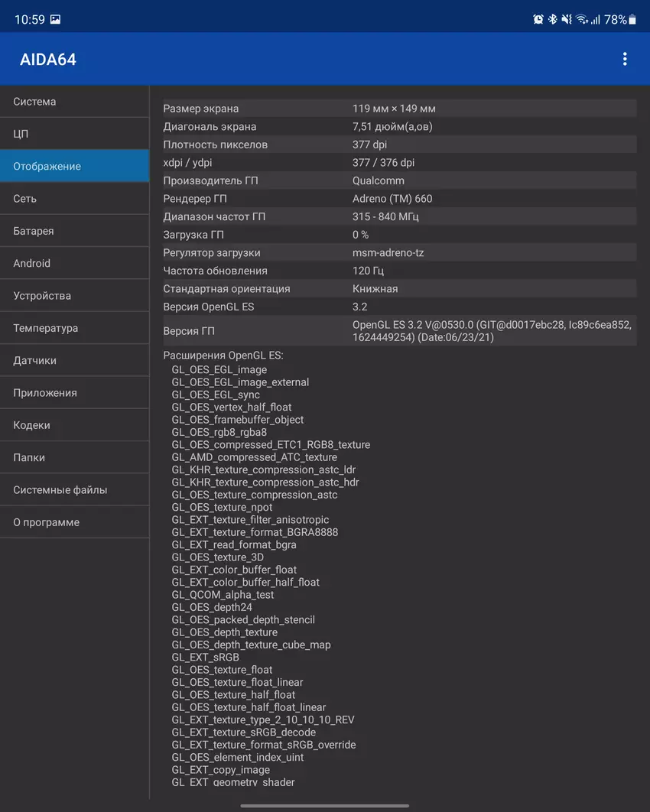Open the three-dot overflow menu

[625, 59]
